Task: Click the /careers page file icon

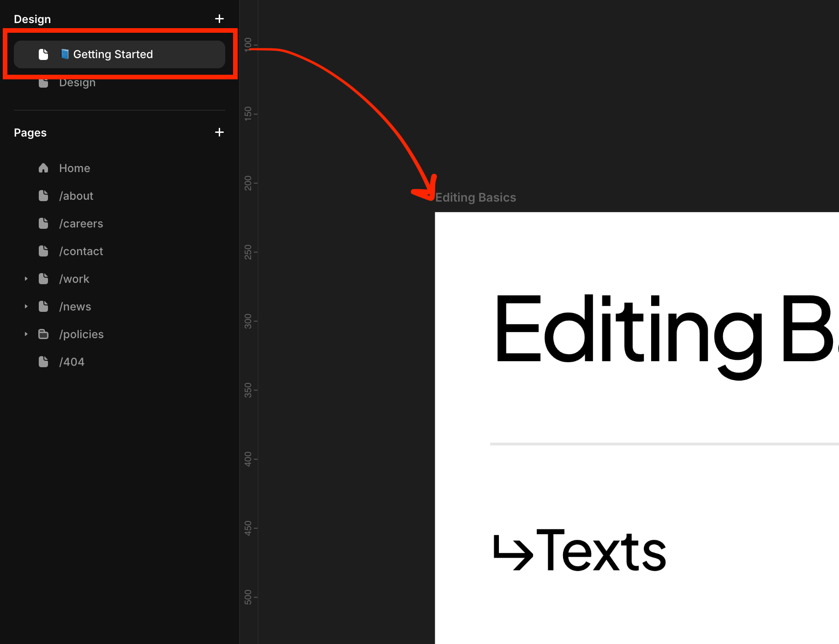Action: 43,223
